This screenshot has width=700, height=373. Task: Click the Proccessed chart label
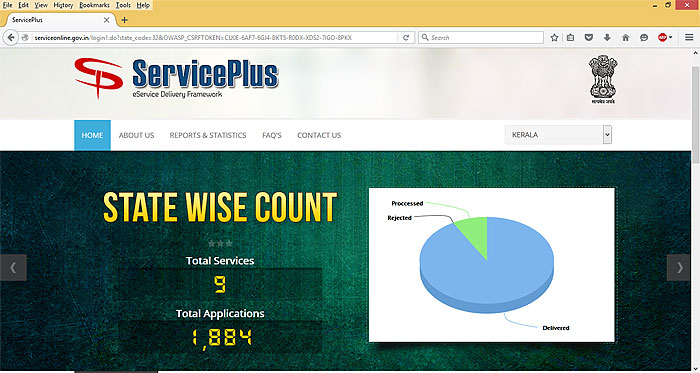407,203
